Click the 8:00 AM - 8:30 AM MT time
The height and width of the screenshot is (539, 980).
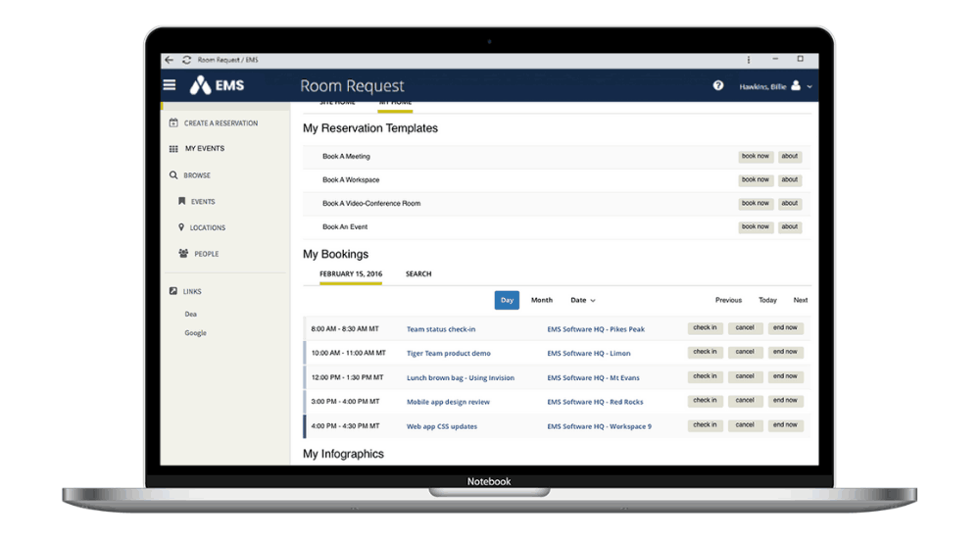coord(344,329)
